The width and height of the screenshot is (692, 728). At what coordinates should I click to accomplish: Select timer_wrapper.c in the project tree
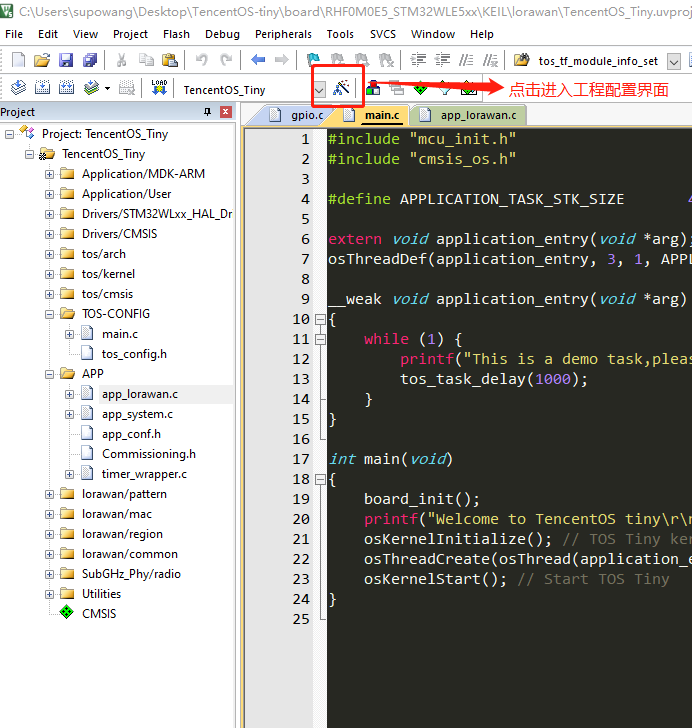pos(144,474)
